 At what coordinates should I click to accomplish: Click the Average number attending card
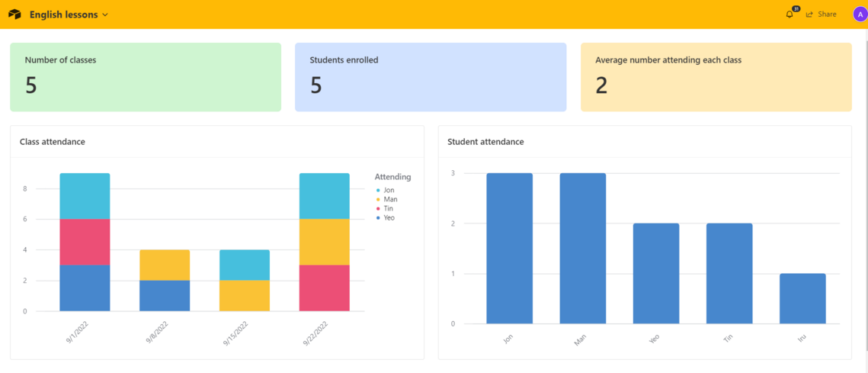coord(716,77)
